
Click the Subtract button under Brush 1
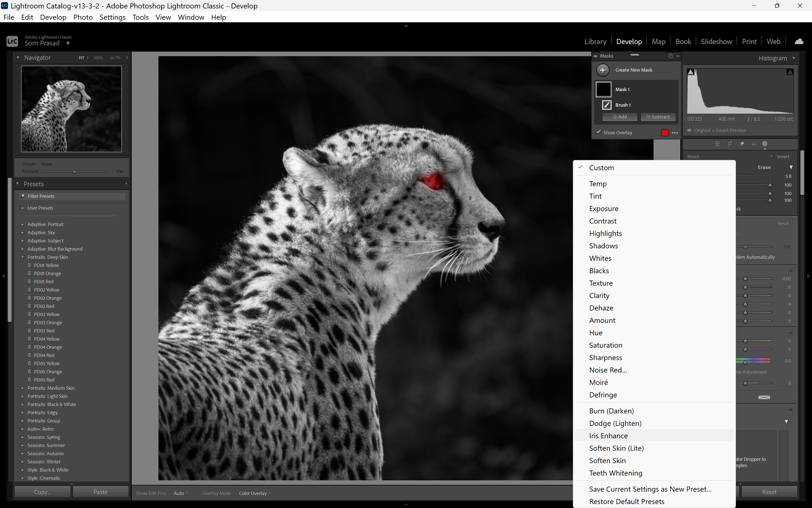click(x=658, y=117)
